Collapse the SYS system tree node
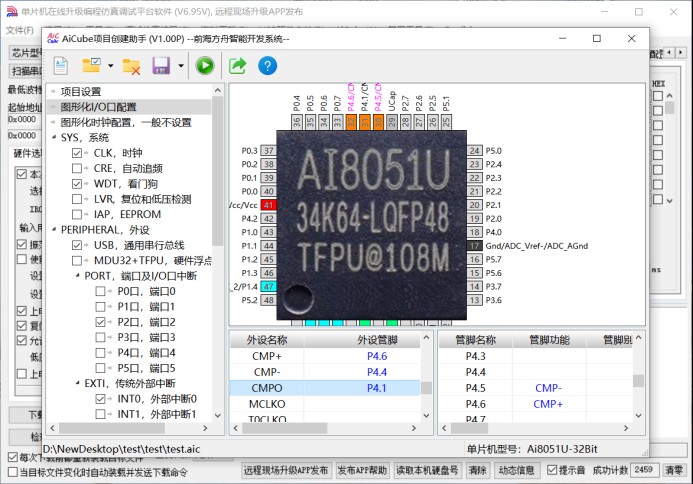This screenshot has width=693, height=484. 54,137
